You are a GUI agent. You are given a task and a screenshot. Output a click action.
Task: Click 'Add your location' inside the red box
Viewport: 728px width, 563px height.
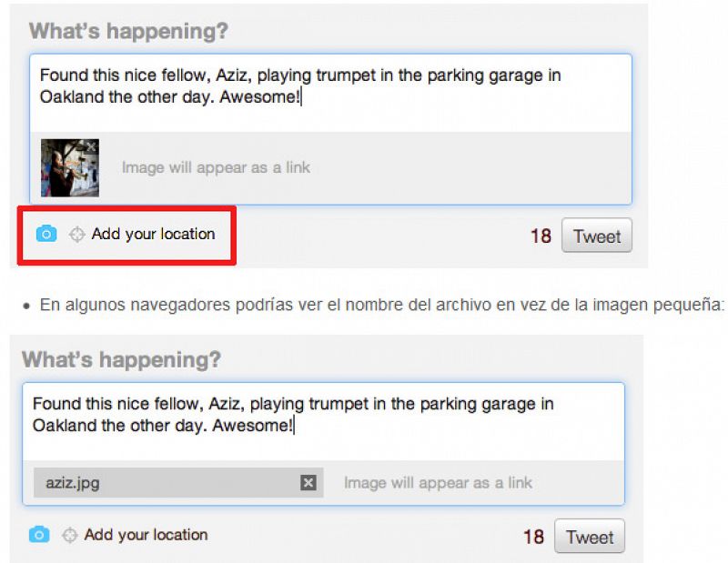[x=153, y=234]
